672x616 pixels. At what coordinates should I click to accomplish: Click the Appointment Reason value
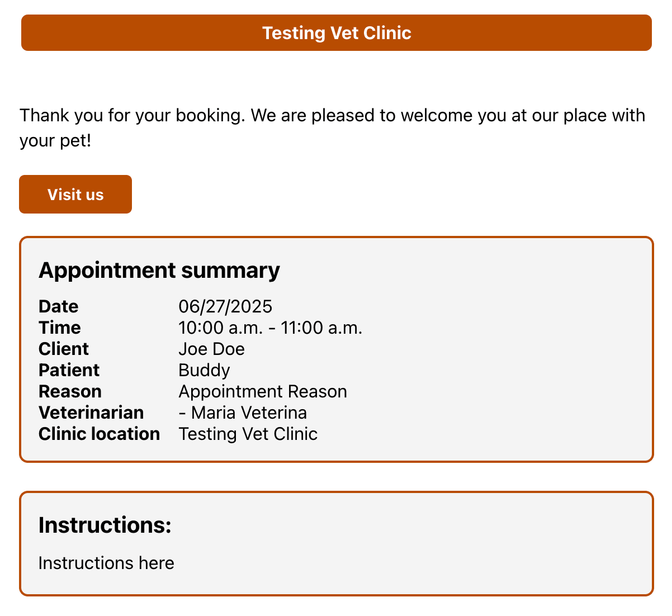tap(263, 391)
